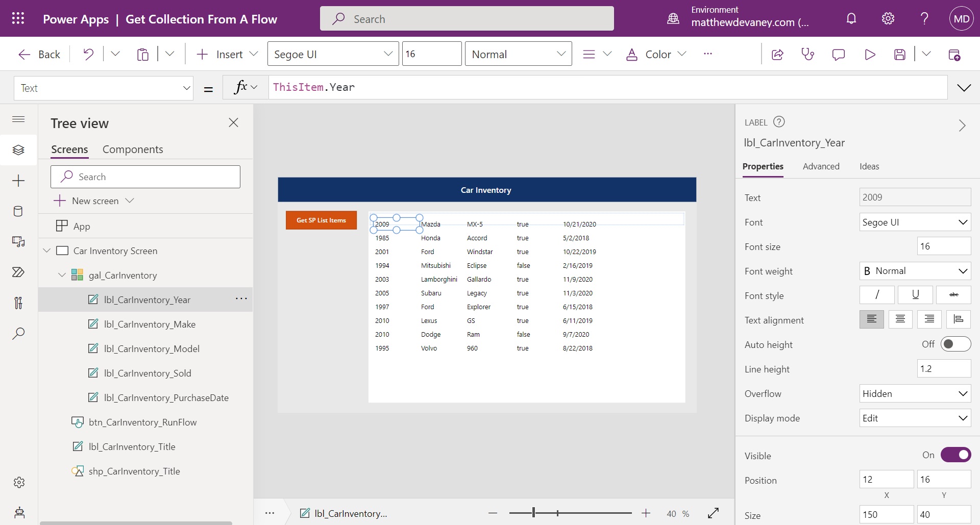Image resolution: width=980 pixels, height=525 pixels.
Task: Collapse the gal_CarInventory gallery in Tree view
Action: coord(62,274)
